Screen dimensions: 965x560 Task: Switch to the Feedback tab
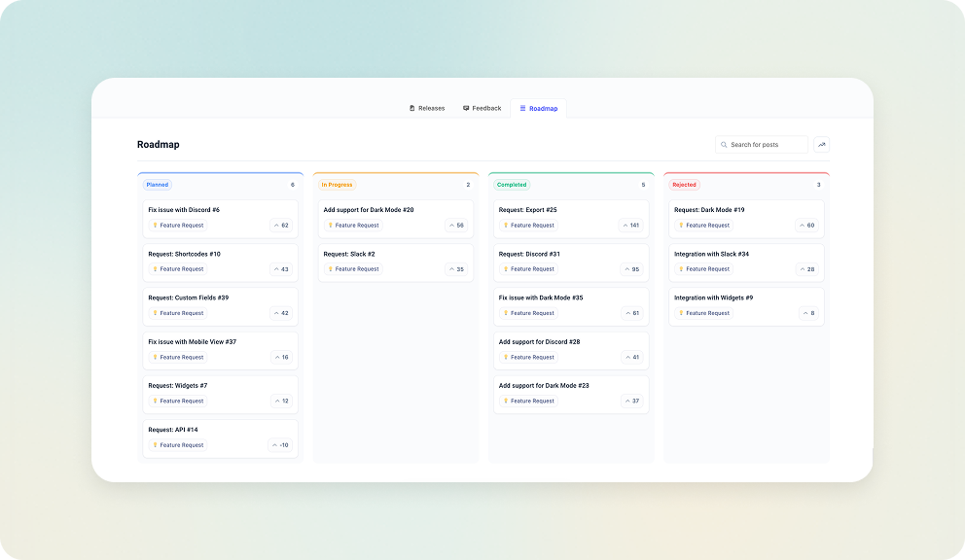[482, 108]
